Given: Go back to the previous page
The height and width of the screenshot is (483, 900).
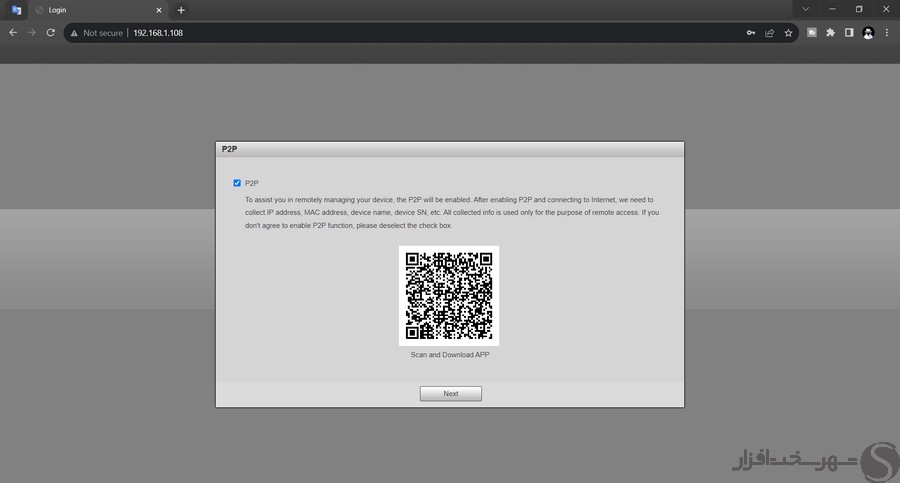Looking at the screenshot, I should [13, 33].
